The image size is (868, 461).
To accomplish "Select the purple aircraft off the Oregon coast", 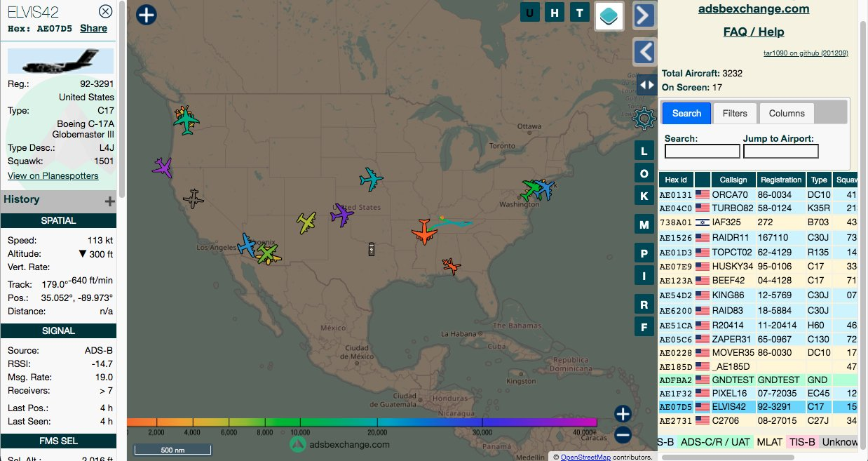I will [163, 167].
